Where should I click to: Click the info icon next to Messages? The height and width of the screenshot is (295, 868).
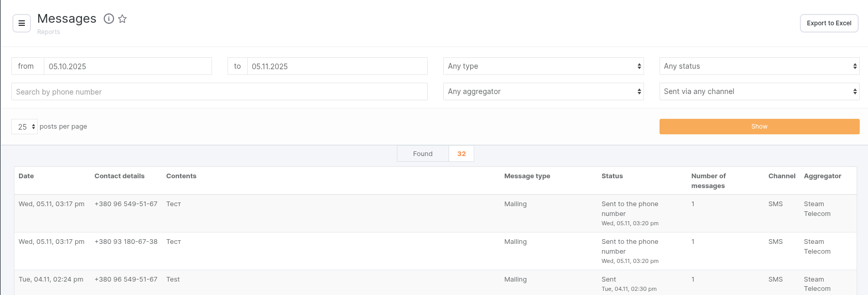coord(108,19)
